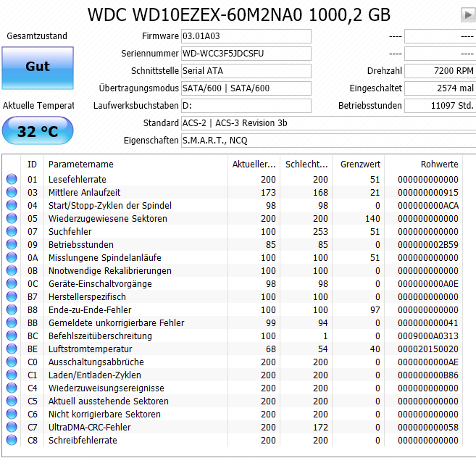Click the Aktueller... column header
Screen dimensions: 476x458
254,165
